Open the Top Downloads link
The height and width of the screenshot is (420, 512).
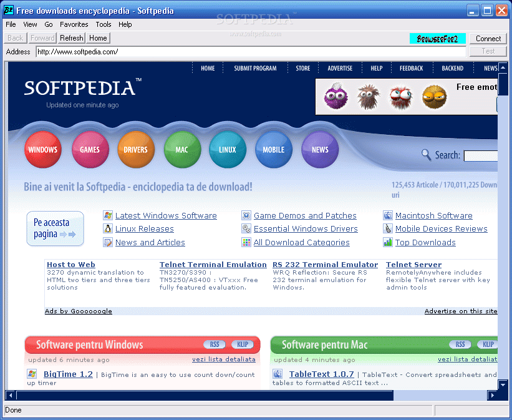425,243
